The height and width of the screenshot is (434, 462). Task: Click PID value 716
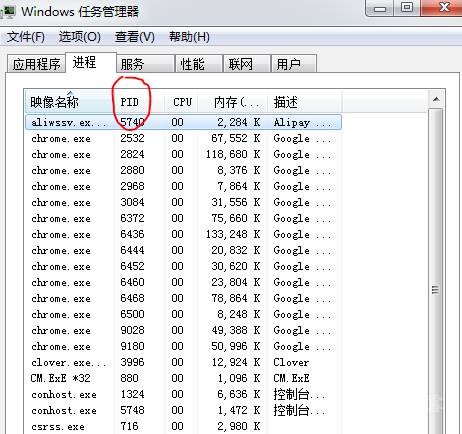pos(129,426)
